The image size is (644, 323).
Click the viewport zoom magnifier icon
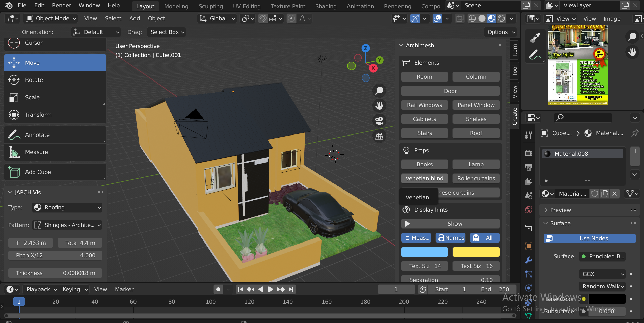pos(379,91)
